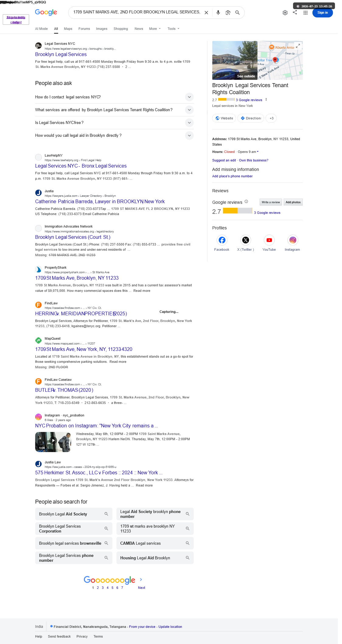Screen dimensions: 342x644
Task: Click the share icon near Sign in
Action: coord(295,12)
